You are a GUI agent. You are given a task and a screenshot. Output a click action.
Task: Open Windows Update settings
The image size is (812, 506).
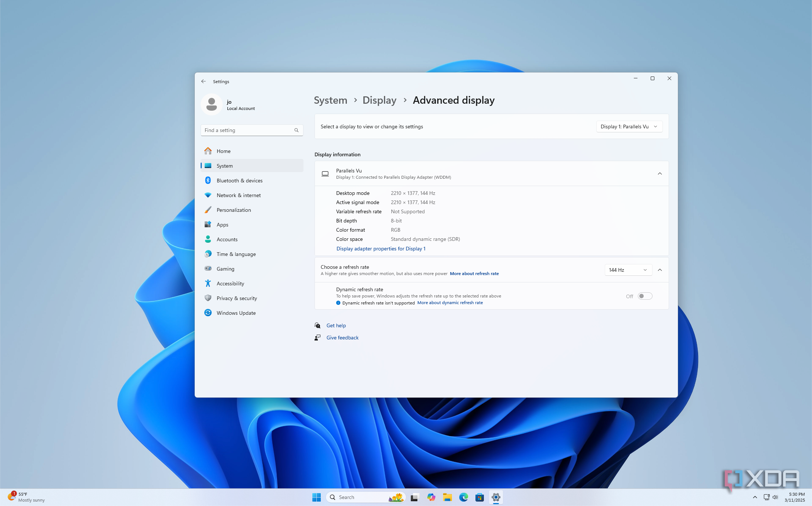tap(252, 313)
